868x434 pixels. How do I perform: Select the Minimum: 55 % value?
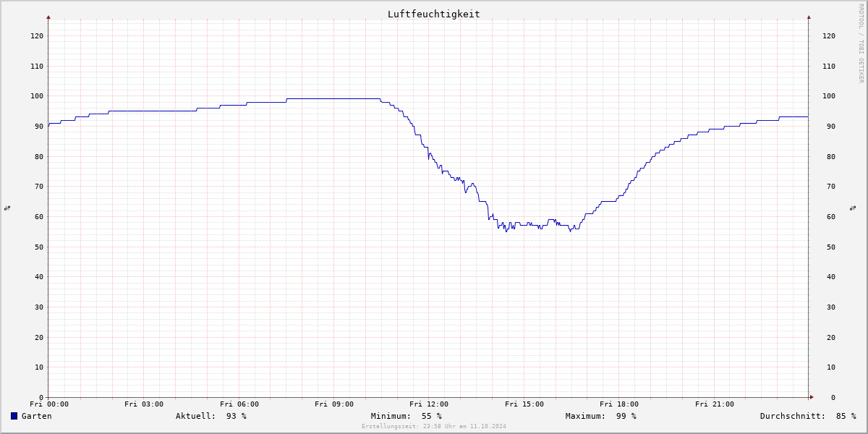[x=407, y=416]
